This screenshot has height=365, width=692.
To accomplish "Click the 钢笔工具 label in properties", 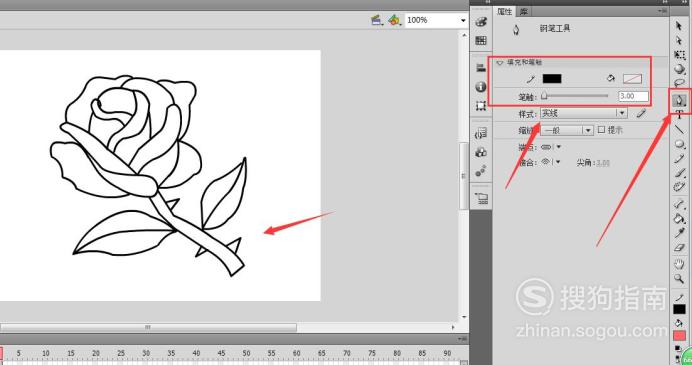I will pyautogui.click(x=555, y=28).
